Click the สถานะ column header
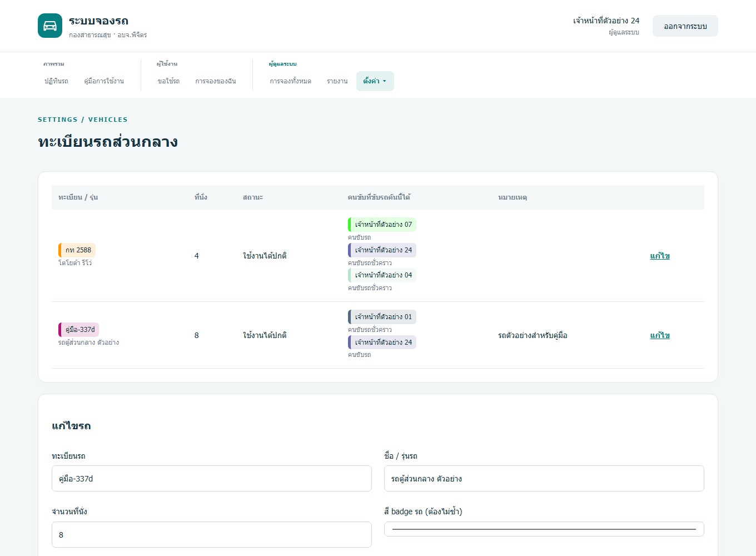756x556 pixels. (253, 197)
